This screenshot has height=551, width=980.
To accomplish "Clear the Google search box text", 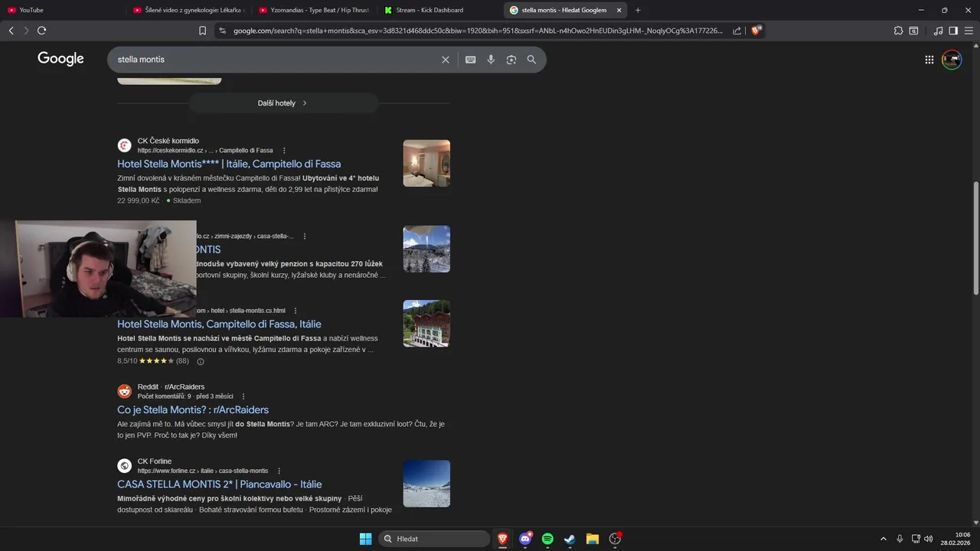I will [x=445, y=60].
